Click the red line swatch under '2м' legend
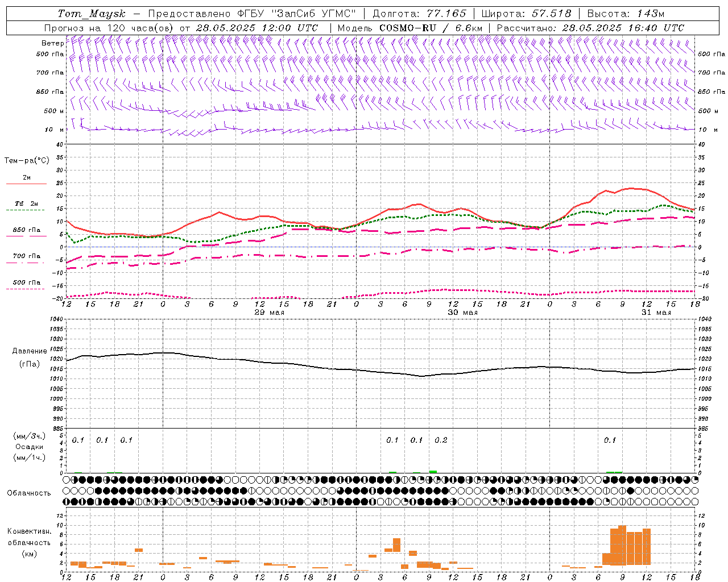This screenshot has width=728, height=582. pos(26,184)
